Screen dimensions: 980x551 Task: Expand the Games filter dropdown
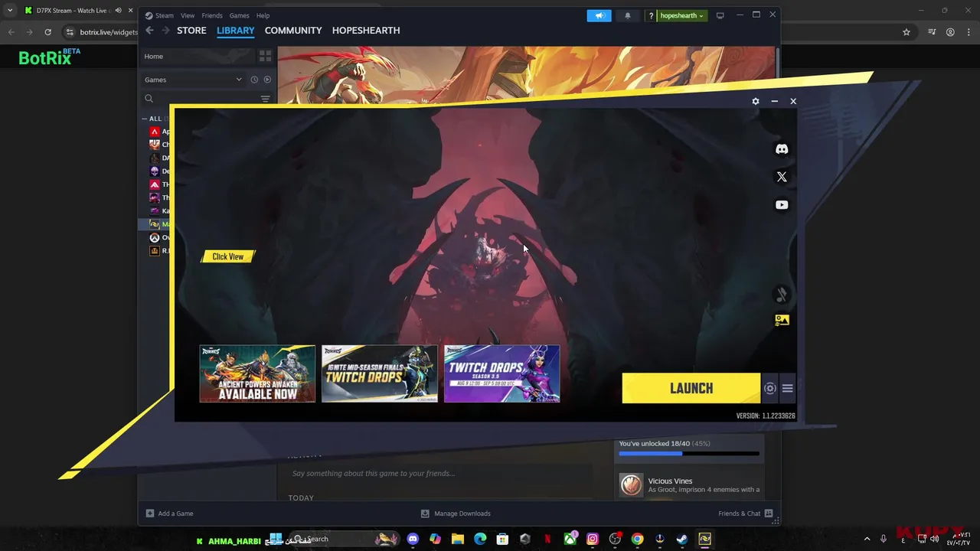click(x=193, y=80)
